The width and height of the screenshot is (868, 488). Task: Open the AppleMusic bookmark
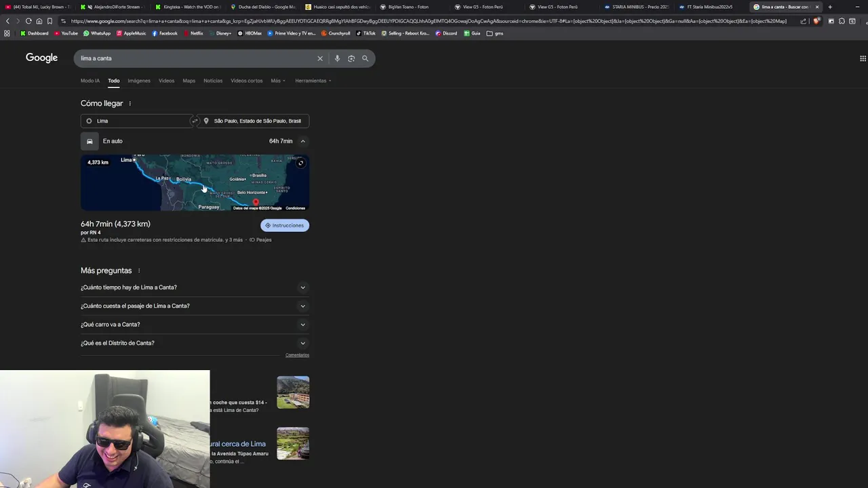(x=131, y=33)
